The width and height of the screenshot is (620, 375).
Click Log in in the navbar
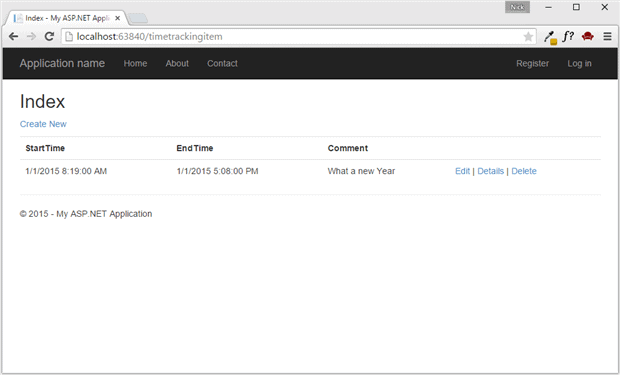click(579, 63)
